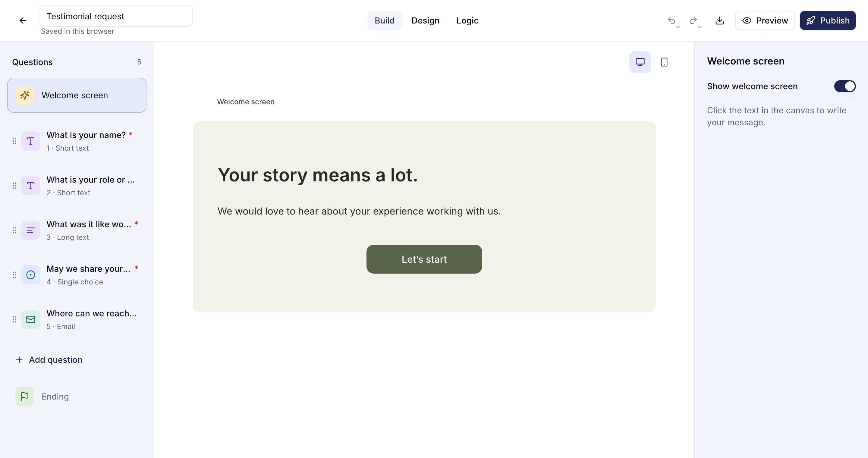
Task: Click the flag icon for Ending
Action: tap(25, 396)
